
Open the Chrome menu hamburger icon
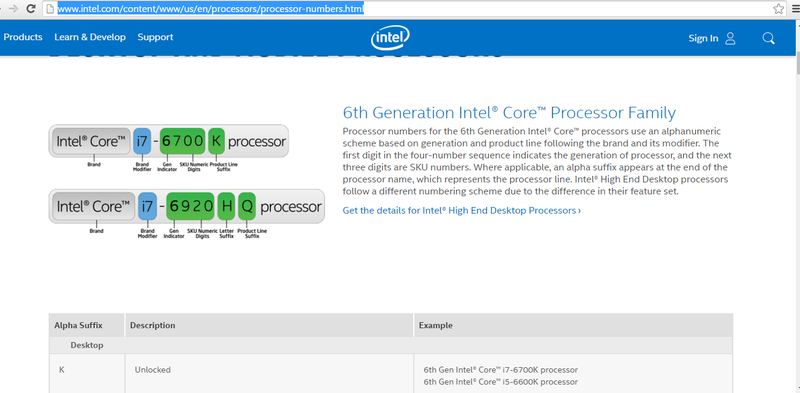tap(796, 9)
